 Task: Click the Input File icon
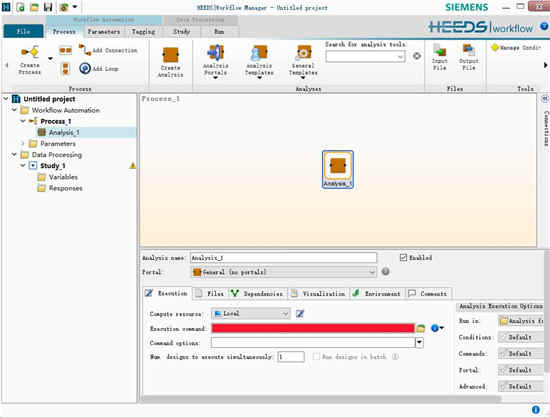439,58
